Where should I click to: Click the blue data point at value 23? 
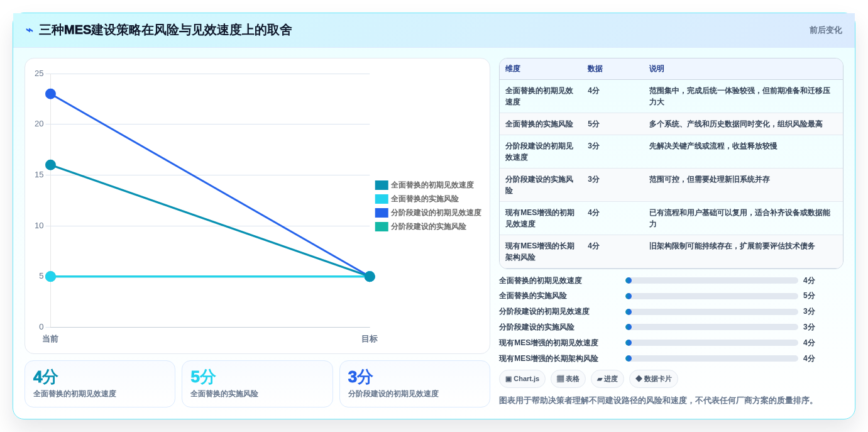coord(50,94)
